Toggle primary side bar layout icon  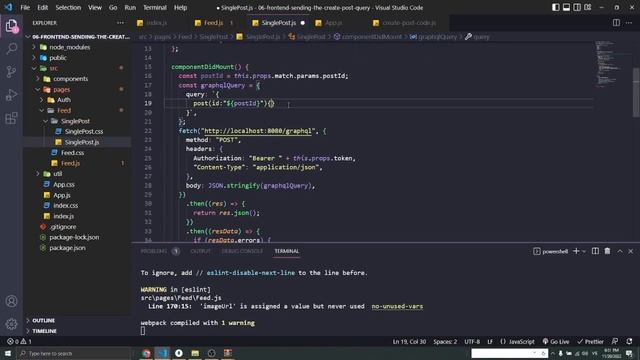point(556,7)
